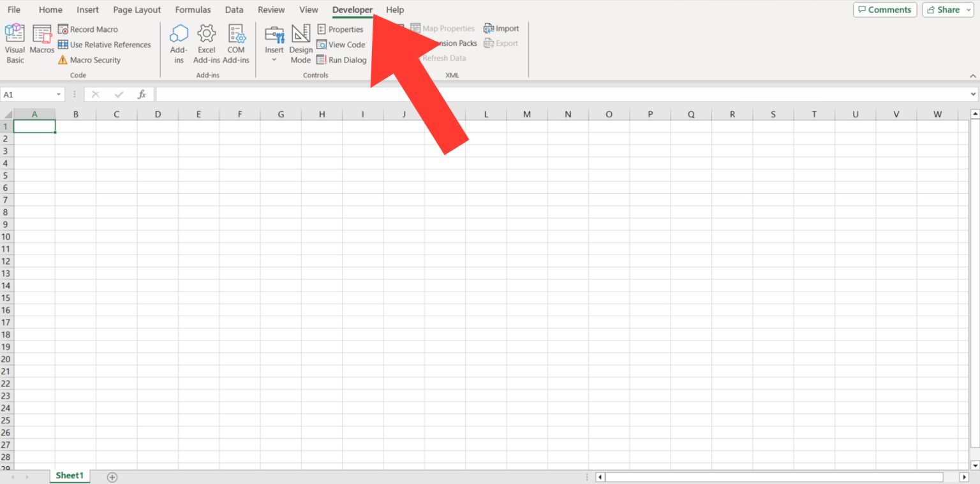Click the Macros icon

(x=42, y=38)
